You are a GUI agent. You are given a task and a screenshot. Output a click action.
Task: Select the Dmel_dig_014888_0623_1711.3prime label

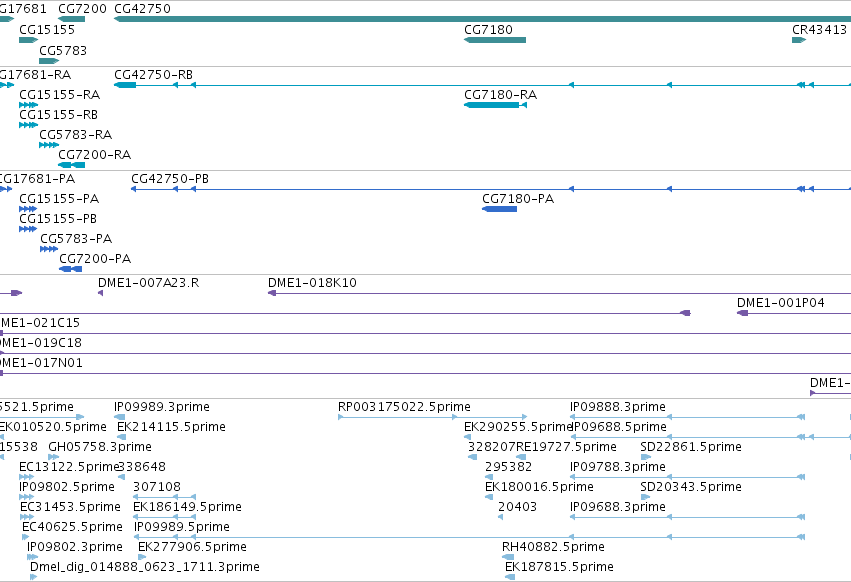145,567
